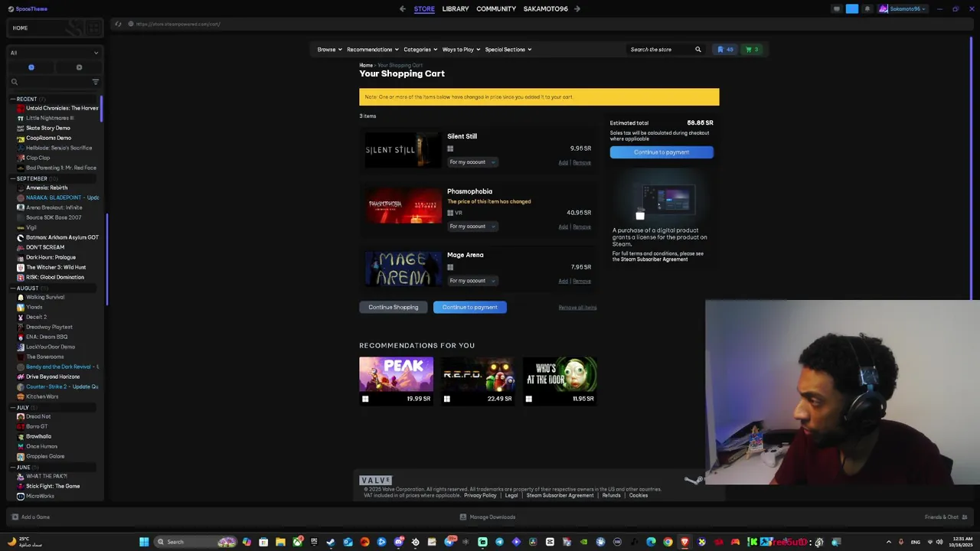Collapse the AUGUST games group
Screen dimensions: 980x551
click(13, 288)
